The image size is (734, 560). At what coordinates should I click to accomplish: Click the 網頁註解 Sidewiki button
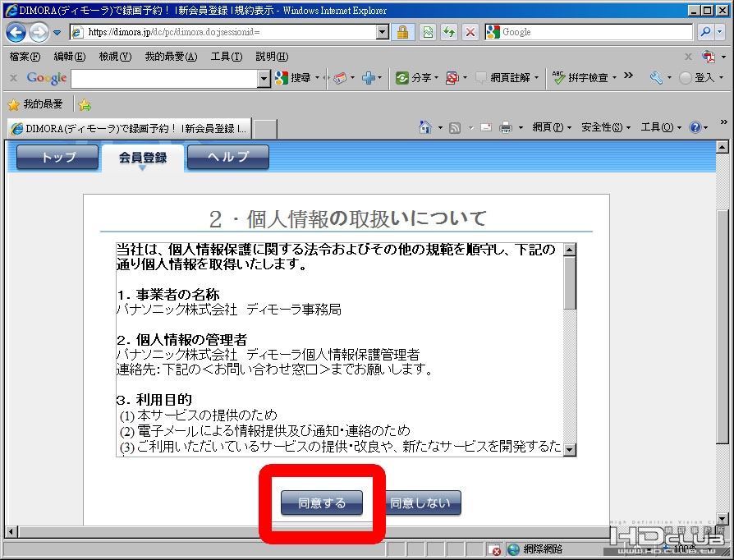[502, 78]
